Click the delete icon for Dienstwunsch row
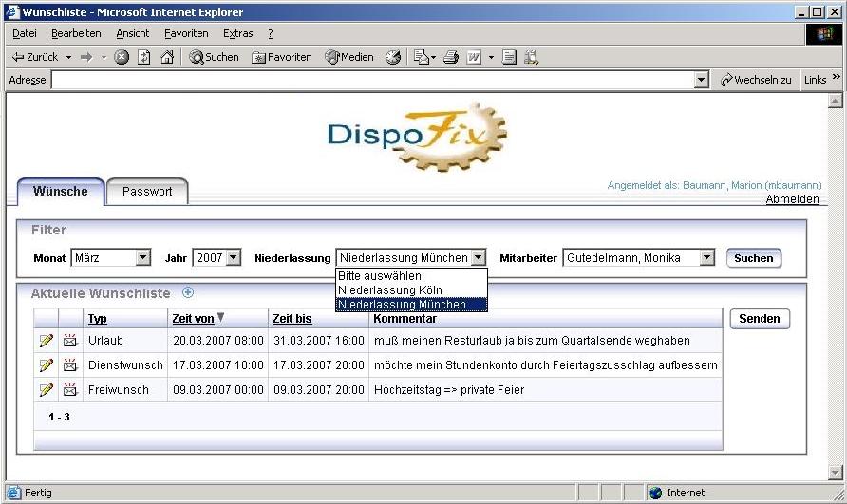Screen dimensions: 847x504 (x=69, y=365)
